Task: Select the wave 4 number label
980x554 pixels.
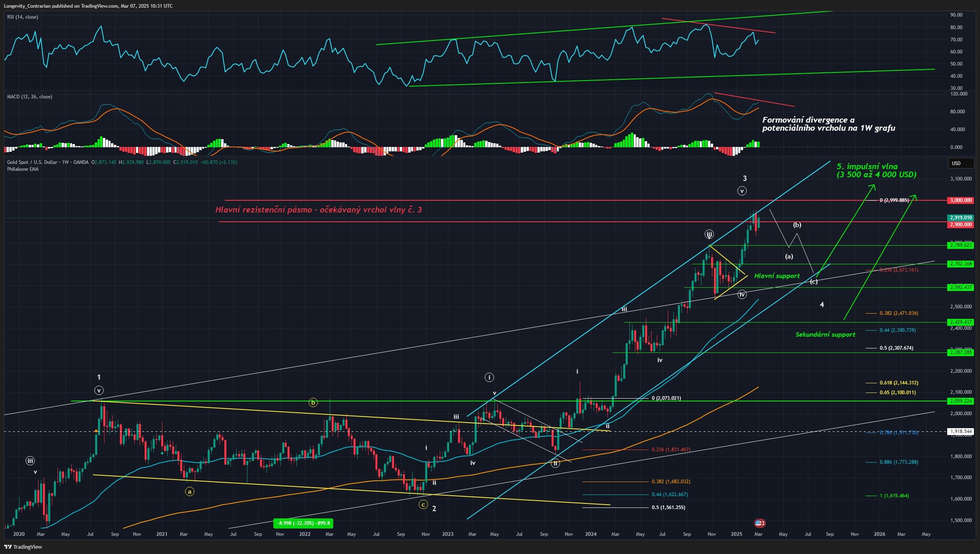Action: point(822,305)
